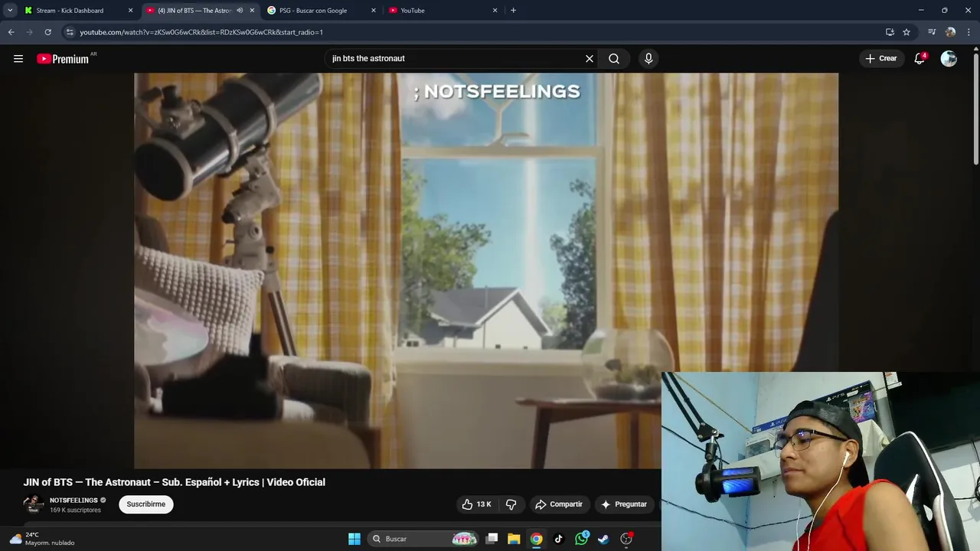Image resolution: width=980 pixels, height=551 pixels.
Task: Click Compartir share button
Action: 559,504
